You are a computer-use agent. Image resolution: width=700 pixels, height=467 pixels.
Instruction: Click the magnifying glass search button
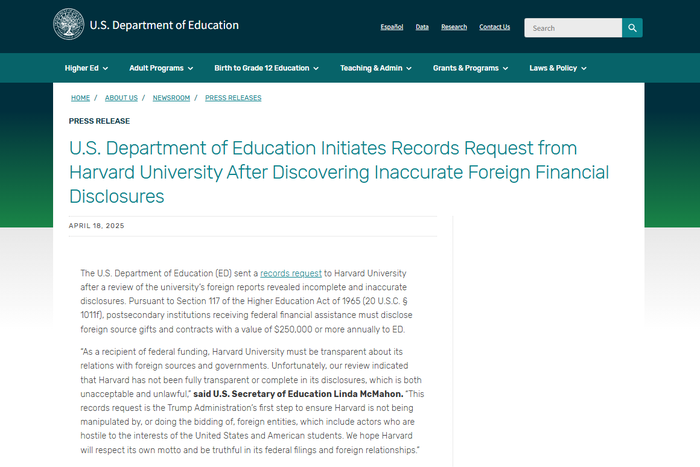(x=632, y=28)
